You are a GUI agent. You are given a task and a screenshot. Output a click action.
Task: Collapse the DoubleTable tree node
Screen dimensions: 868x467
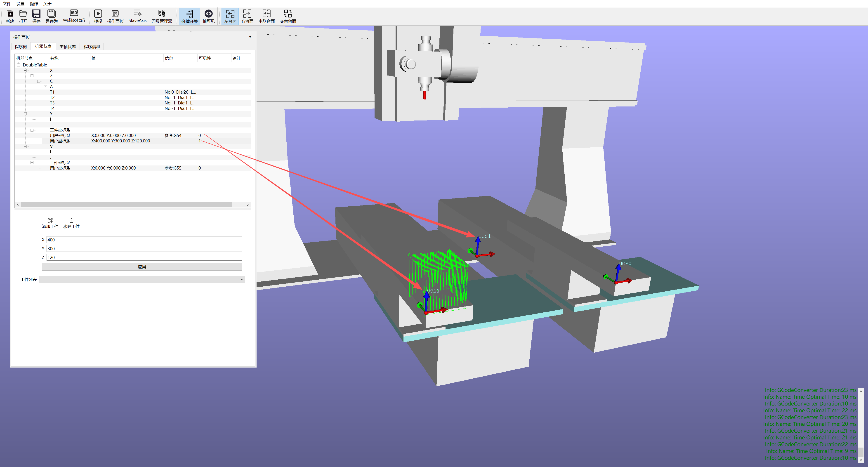pos(19,65)
